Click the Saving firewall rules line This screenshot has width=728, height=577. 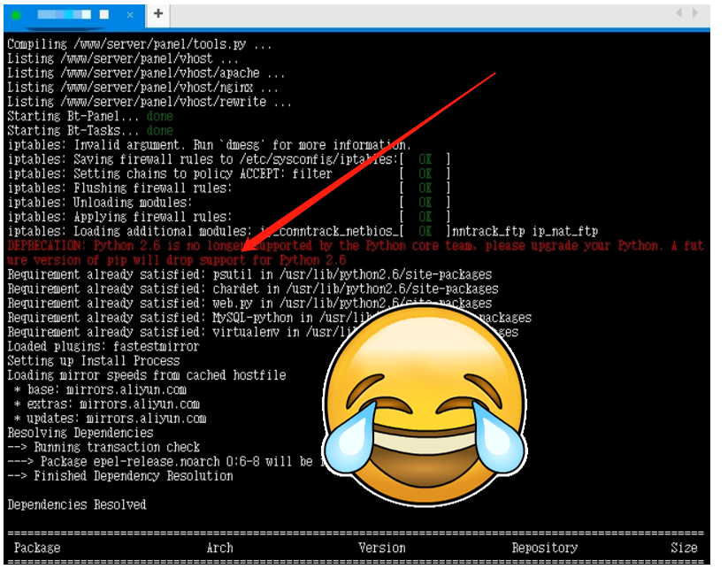(228, 159)
